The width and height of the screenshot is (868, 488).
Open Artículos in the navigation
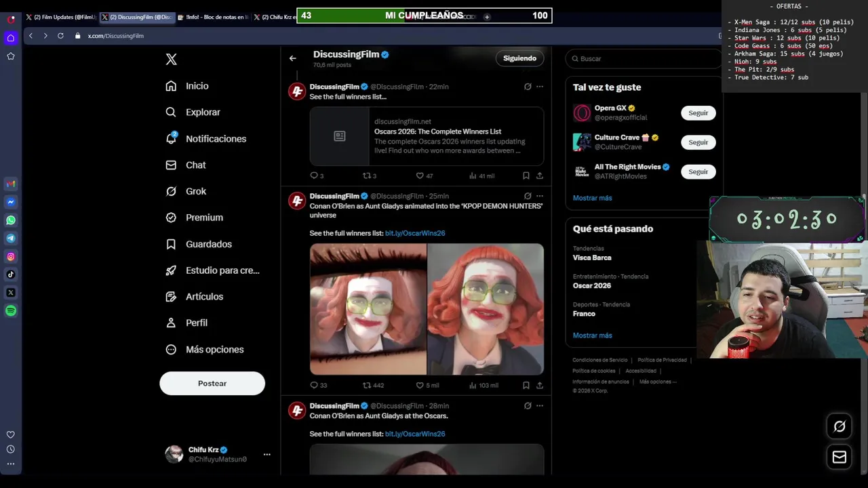[195, 296]
